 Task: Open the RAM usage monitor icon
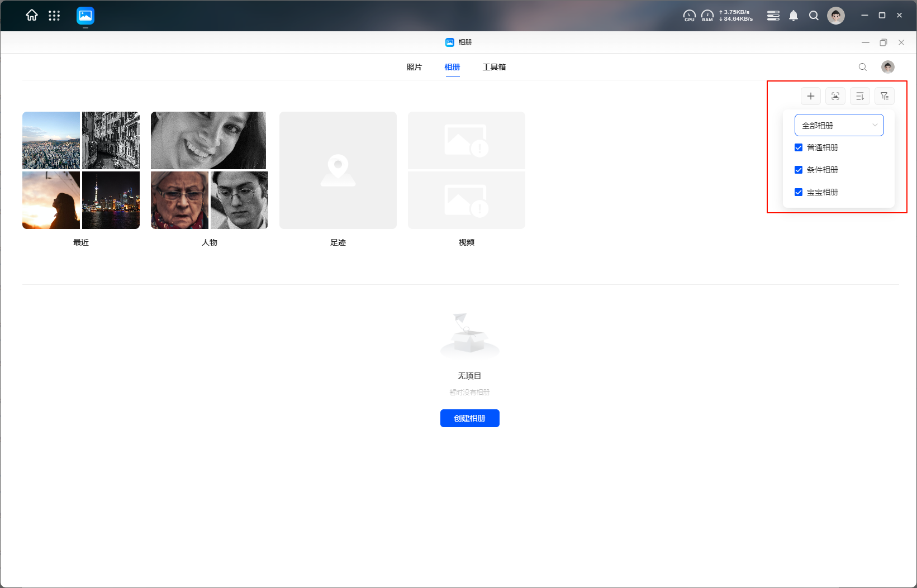tap(707, 16)
